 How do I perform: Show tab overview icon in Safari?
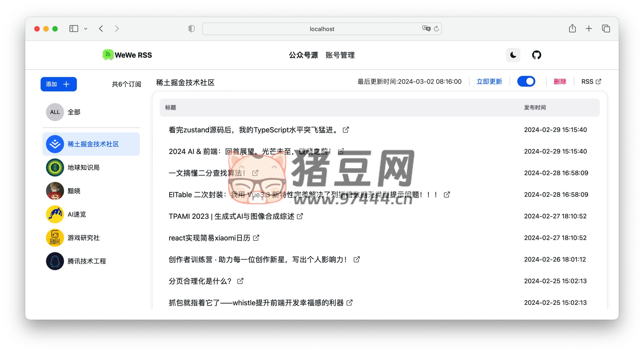coord(606,29)
